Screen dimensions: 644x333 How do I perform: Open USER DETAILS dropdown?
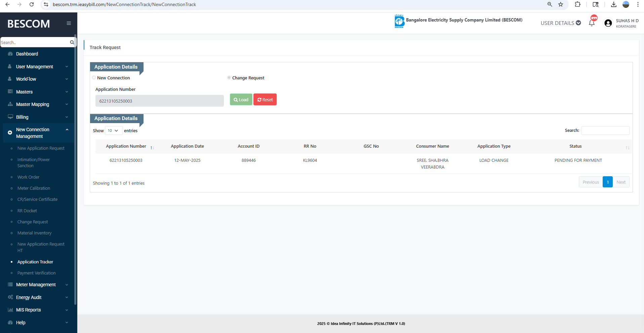tap(561, 23)
